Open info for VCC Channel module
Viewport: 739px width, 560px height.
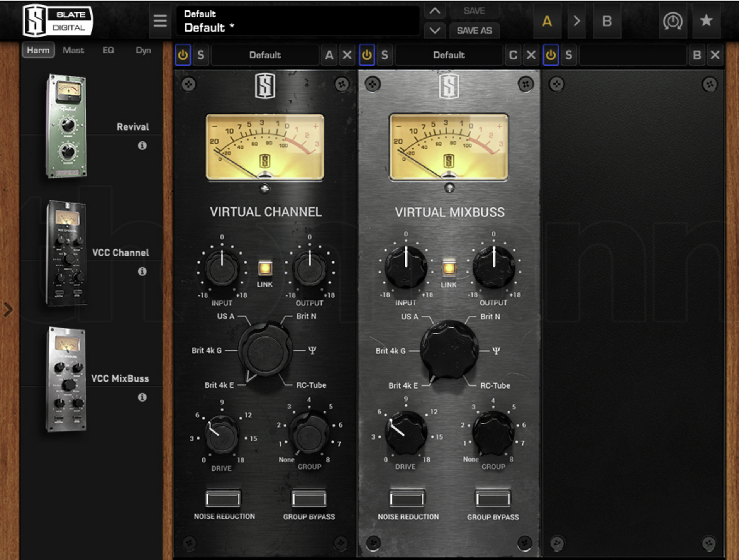pos(142,272)
